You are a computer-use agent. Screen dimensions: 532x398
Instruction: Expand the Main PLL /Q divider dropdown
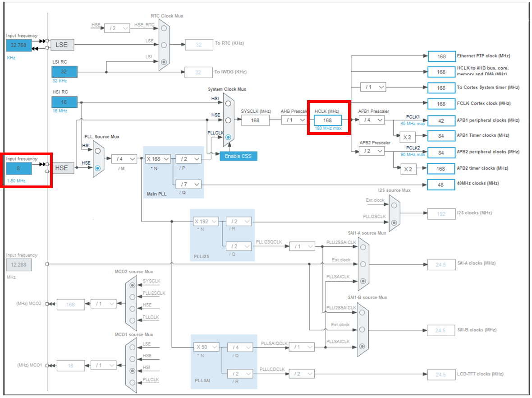point(188,184)
